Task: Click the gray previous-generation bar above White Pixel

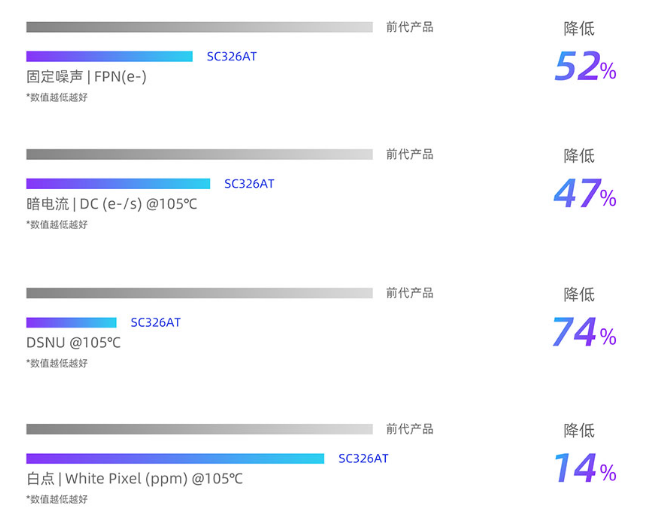Action: click(199, 429)
